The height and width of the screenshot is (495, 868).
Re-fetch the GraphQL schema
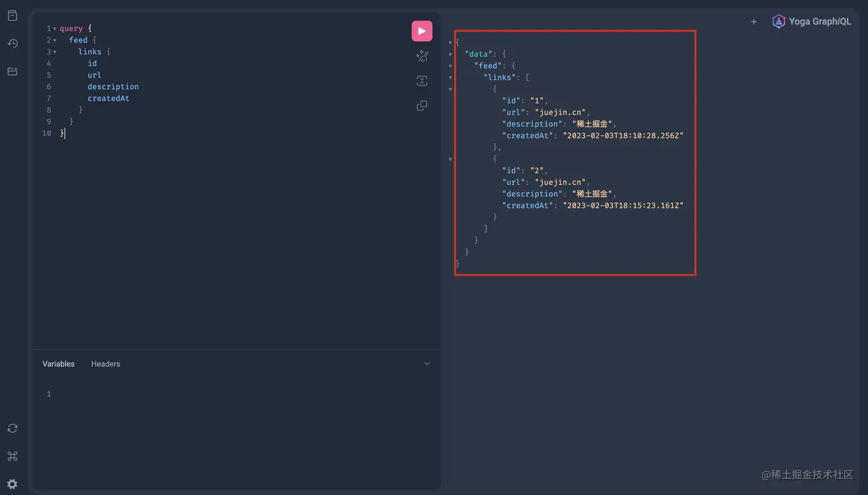(x=13, y=428)
